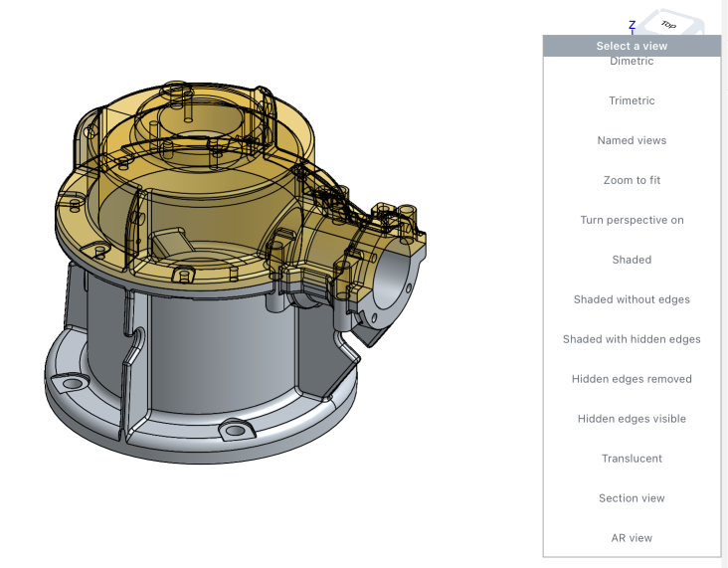
Task: Select Hidden edges removed mode
Action: click(632, 379)
